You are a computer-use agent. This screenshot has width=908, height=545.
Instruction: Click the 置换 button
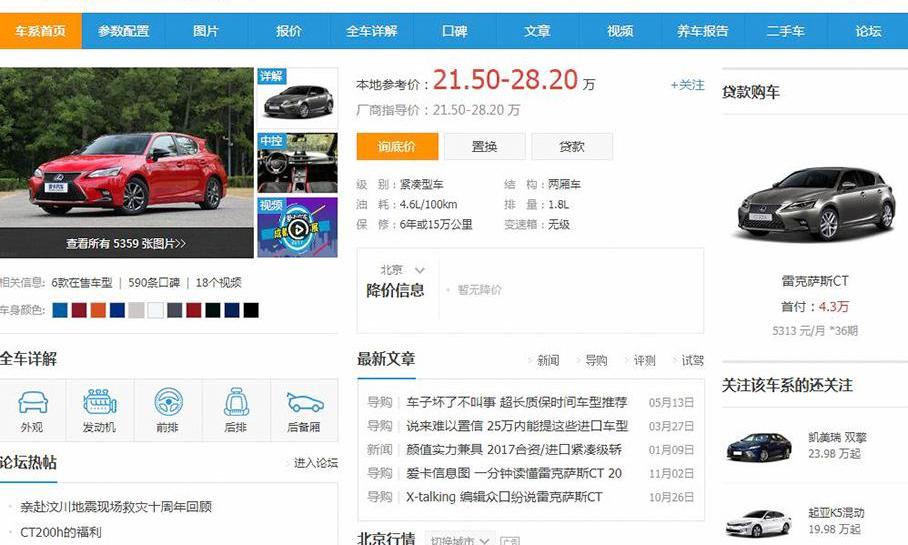tap(485, 147)
